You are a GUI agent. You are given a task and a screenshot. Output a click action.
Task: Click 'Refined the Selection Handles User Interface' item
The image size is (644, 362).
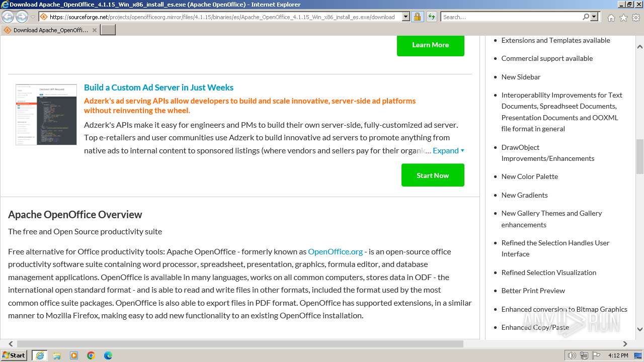555,248
